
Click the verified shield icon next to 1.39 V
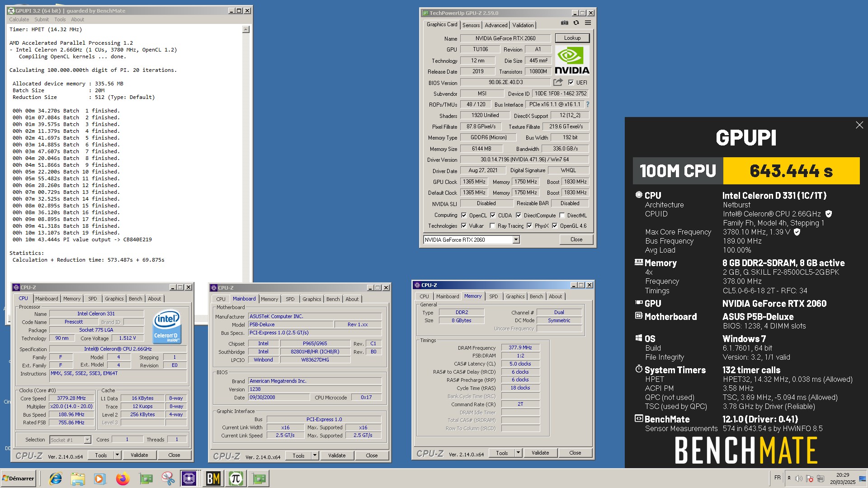pos(797,232)
